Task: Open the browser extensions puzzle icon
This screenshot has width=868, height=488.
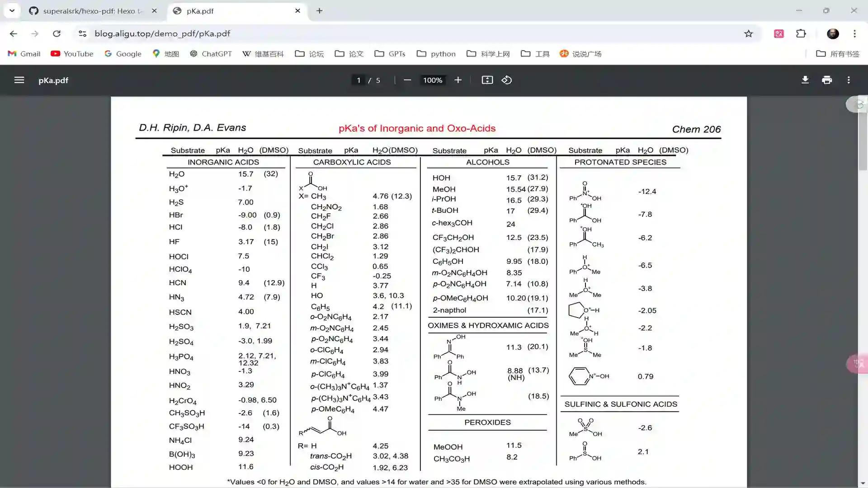Action: pos(801,33)
